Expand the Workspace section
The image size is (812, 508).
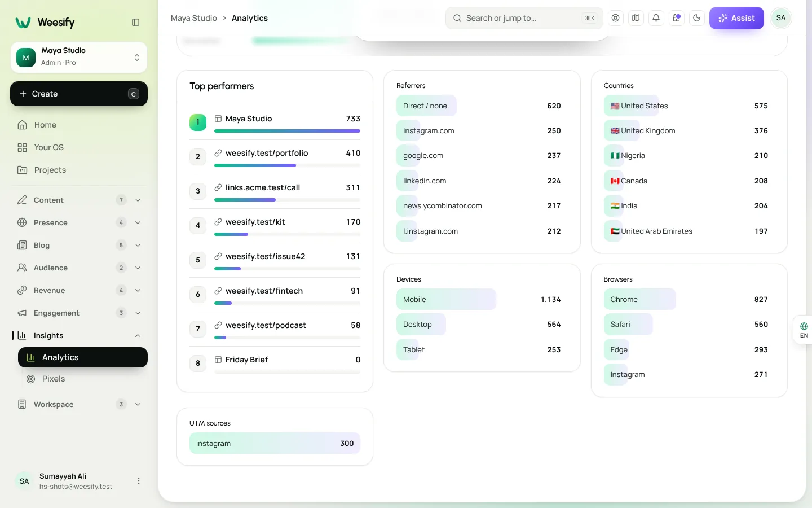point(79,404)
